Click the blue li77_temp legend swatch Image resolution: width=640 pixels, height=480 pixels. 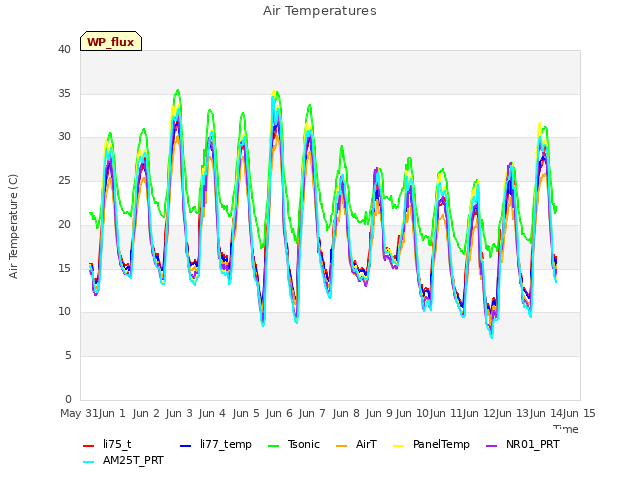pos(186,446)
